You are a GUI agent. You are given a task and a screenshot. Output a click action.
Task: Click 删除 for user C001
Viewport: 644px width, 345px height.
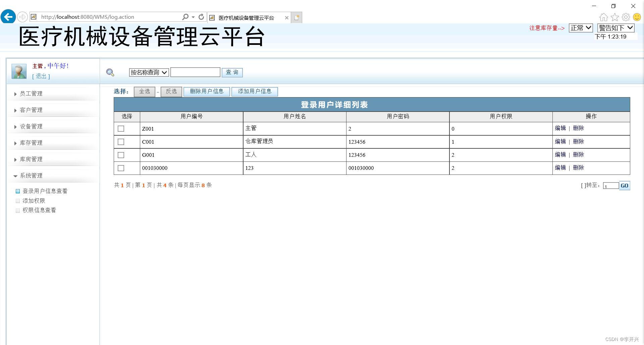579,142
